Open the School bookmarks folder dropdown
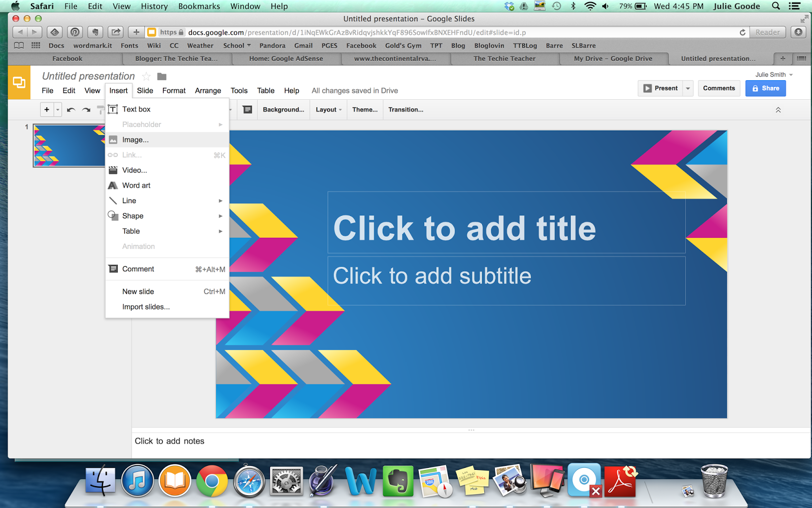The image size is (812, 508). point(237,46)
